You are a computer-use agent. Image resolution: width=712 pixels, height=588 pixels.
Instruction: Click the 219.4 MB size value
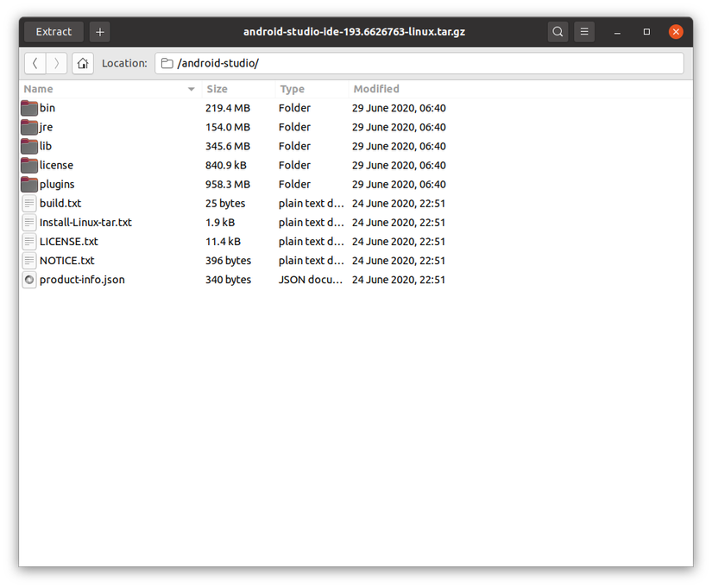pyautogui.click(x=228, y=108)
